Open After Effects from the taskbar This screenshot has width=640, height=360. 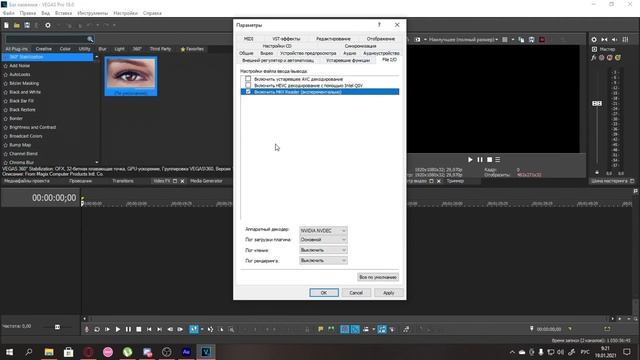pos(186,352)
